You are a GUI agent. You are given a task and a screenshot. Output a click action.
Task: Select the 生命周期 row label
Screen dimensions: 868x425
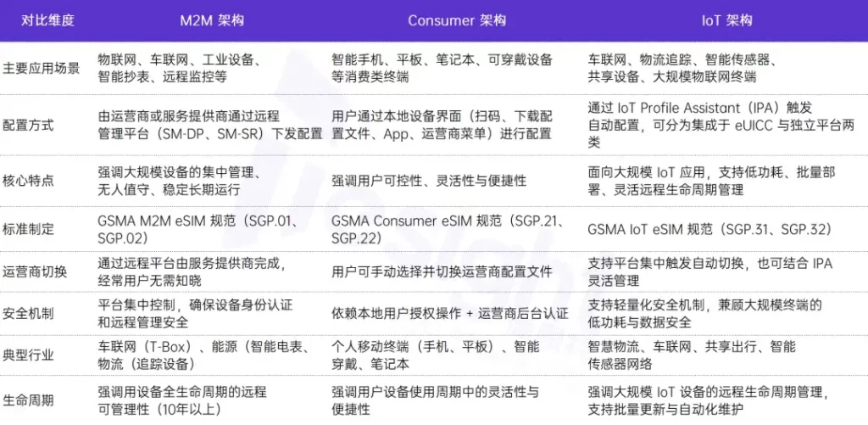tap(28, 401)
